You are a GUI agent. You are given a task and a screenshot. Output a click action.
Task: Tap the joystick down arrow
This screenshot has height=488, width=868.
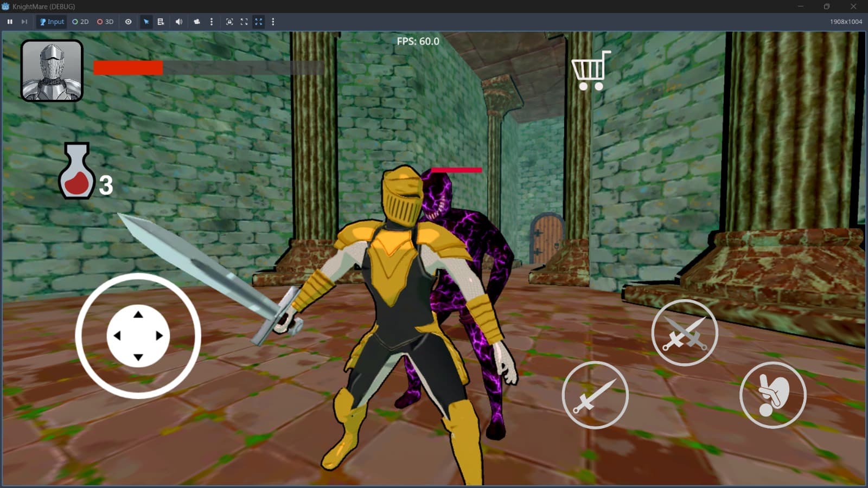(x=138, y=357)
